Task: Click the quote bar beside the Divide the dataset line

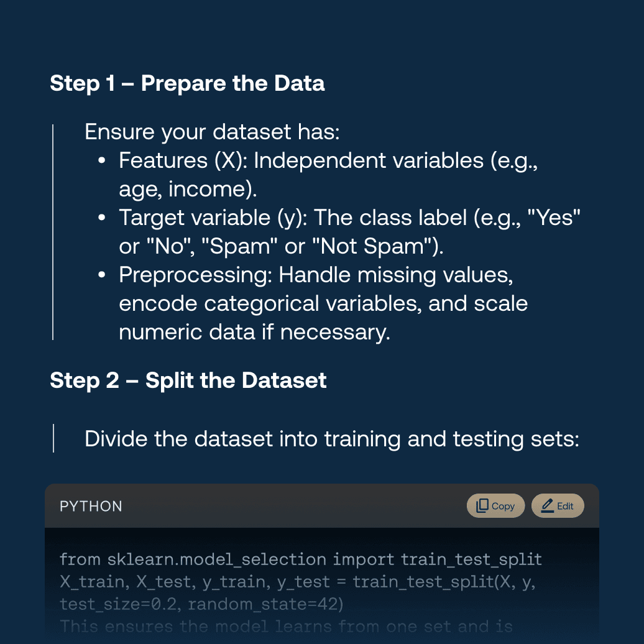Action: 53,438
